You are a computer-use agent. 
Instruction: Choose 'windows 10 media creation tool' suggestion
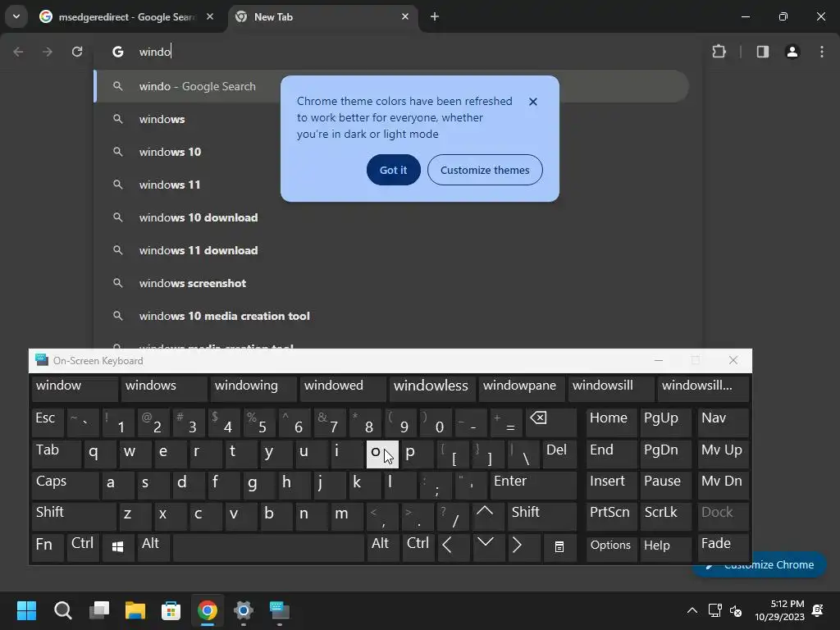point(391,316)
